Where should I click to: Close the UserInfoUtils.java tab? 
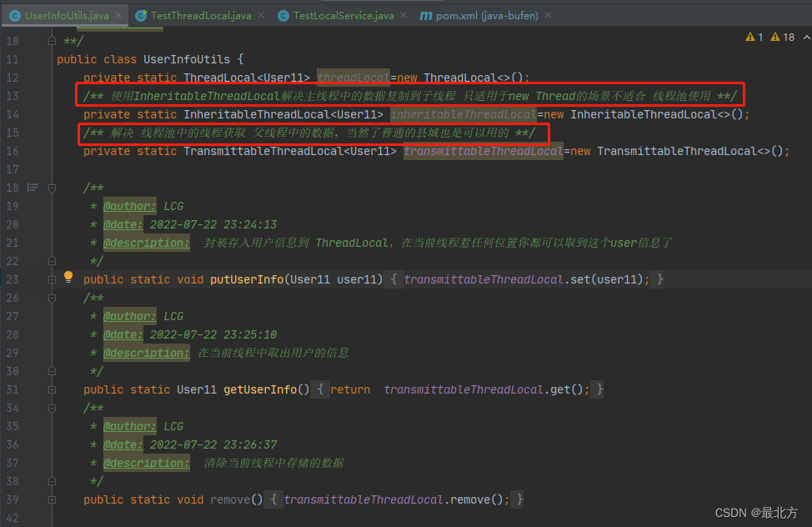pyautogui.click(x=118, y=16)
